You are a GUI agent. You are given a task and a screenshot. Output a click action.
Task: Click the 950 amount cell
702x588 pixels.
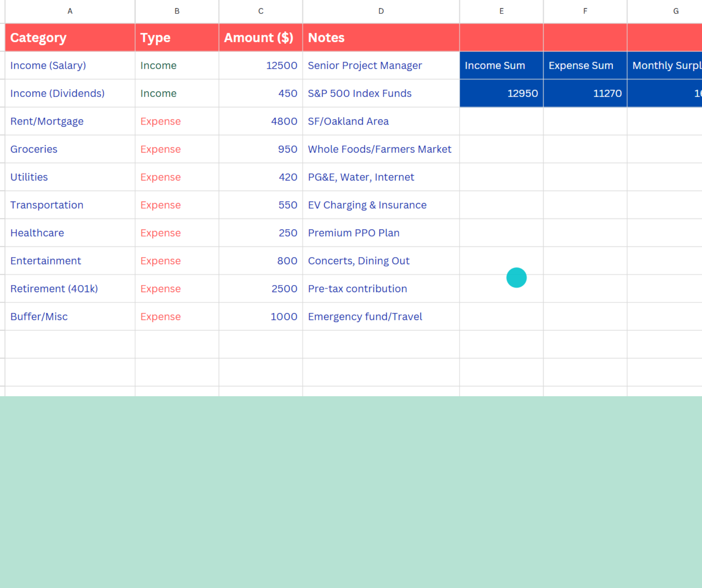point(261,149)
